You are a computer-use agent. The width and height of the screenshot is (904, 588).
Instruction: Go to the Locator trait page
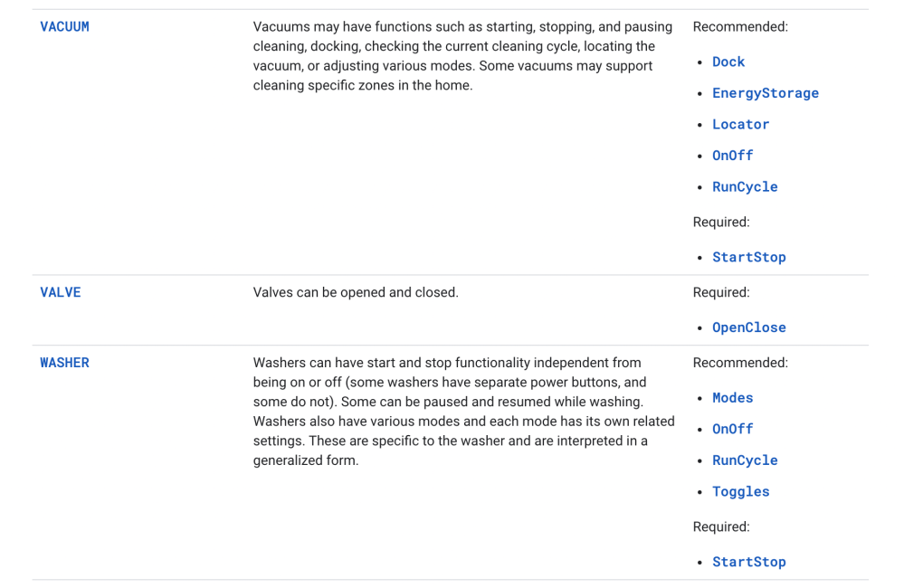740,124
